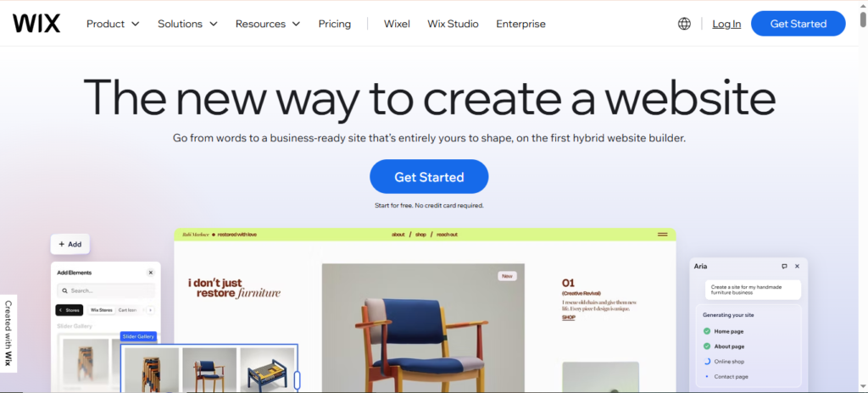The height and width of the screenshot is (393, 868).
Task: Expand the Resources dropdown menu
Action: 268,24
